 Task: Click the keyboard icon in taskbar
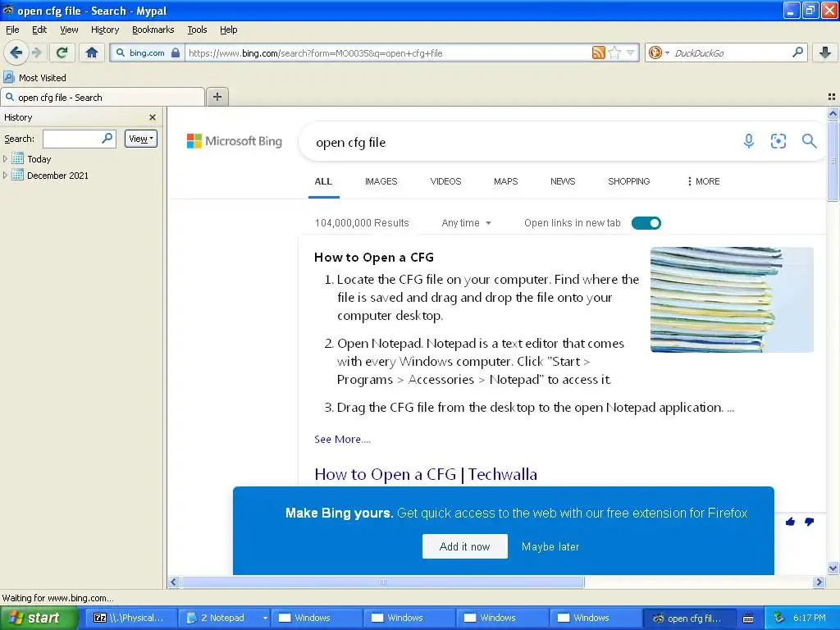pos(748,619)
